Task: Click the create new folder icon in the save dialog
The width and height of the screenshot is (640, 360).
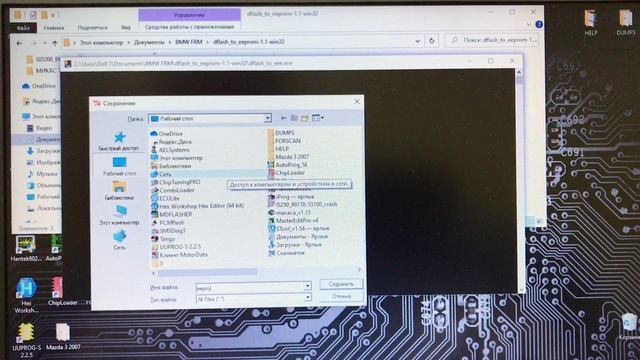Action: pos(304,118)
